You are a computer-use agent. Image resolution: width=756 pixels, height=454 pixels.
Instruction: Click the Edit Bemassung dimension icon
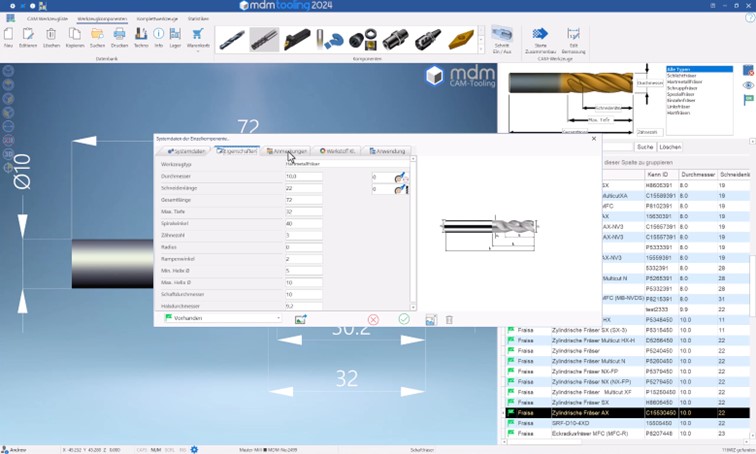coord(573,34)
